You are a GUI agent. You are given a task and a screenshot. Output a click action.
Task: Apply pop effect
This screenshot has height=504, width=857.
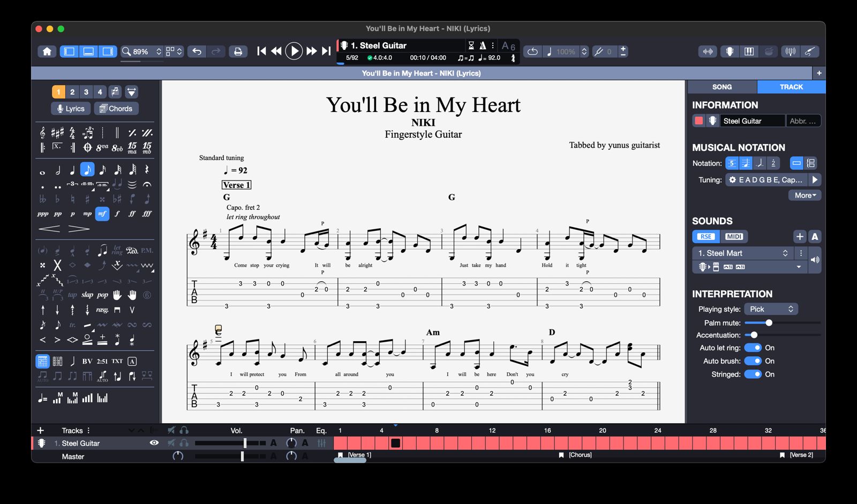pos(102,295)
